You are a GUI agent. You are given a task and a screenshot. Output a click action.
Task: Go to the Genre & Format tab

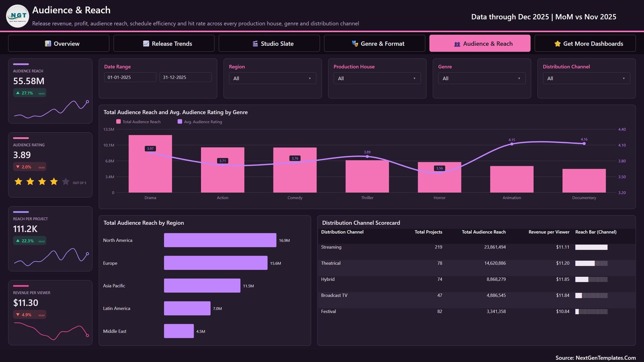coord(374,43)
